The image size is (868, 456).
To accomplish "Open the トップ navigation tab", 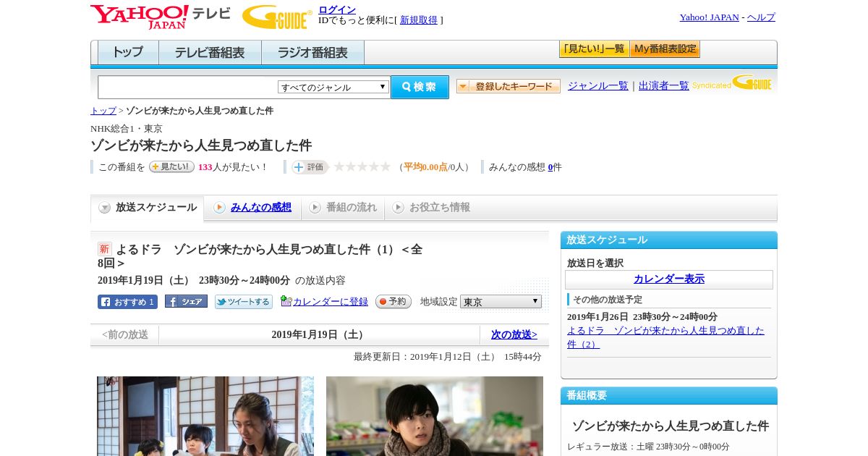I will click(x=128, y=52).
